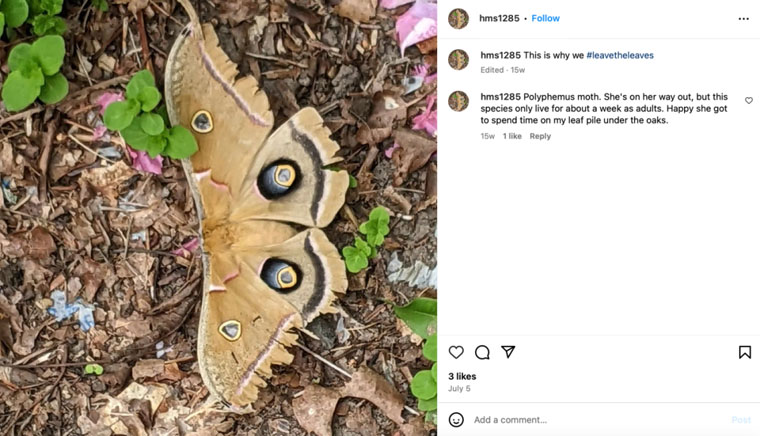Image resolution: width=760 pixels, height=436 pixels.
Task: Follow the hms1285 account
Action: [546, 19]
